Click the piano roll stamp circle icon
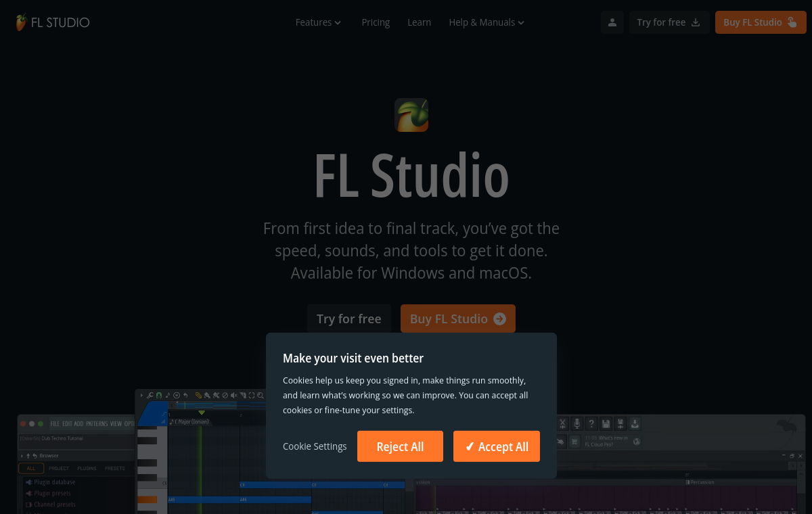This screenshot has height=514, width=812. [177, 396]
